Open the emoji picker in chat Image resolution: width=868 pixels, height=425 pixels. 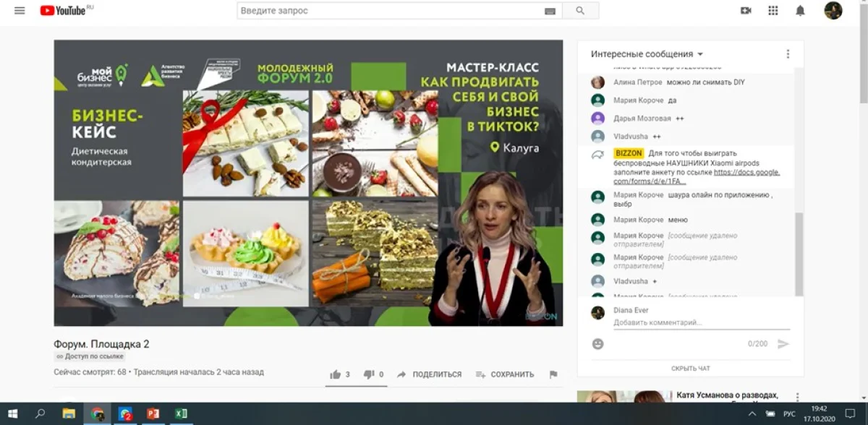tap(597, 344)
